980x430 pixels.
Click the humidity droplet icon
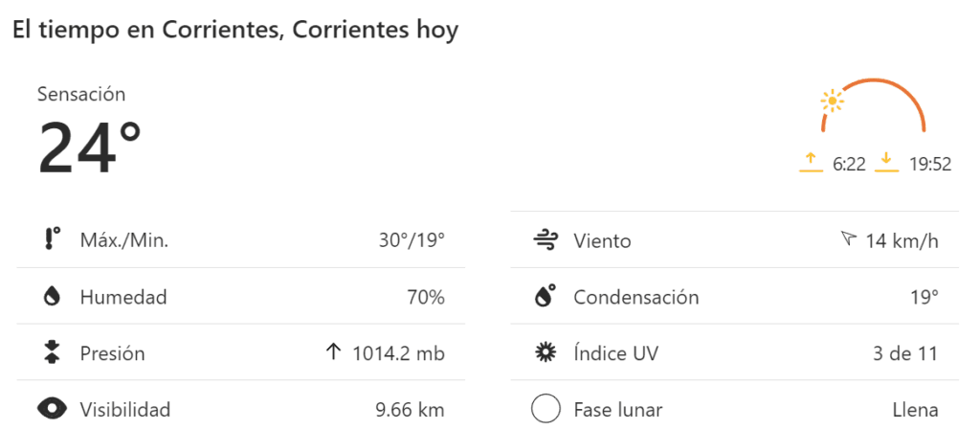coord(53,297)
